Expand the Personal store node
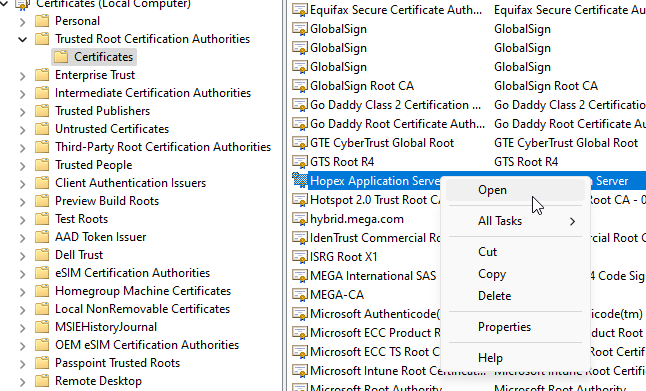Screen dimensions: 646x391 click(x=23, y=22)
